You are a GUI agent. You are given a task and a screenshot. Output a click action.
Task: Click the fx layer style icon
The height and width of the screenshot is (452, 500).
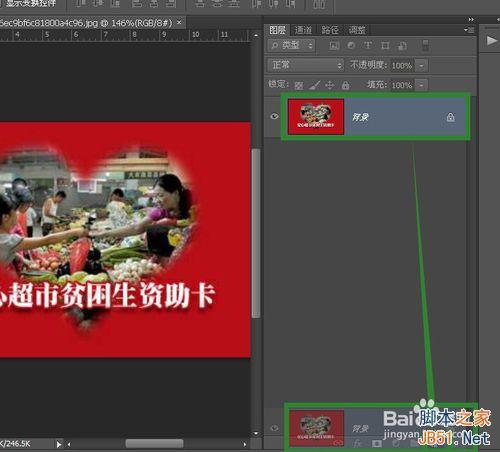click(x=358, y=444)
